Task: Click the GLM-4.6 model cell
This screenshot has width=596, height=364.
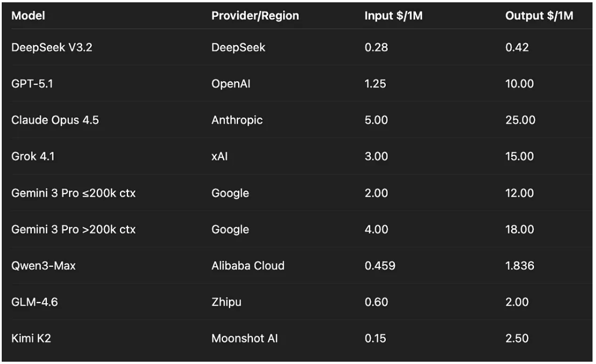Action: point(35,302)
